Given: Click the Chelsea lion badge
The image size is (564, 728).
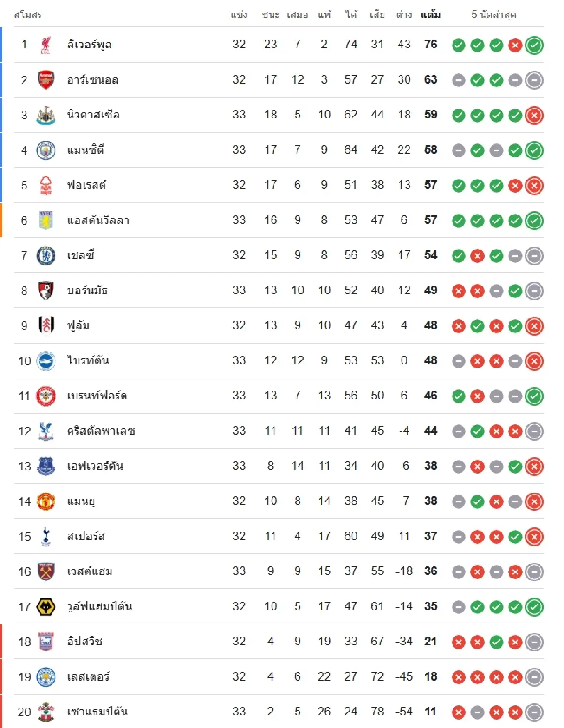Looking at the screenshot, I should (45, 255).
